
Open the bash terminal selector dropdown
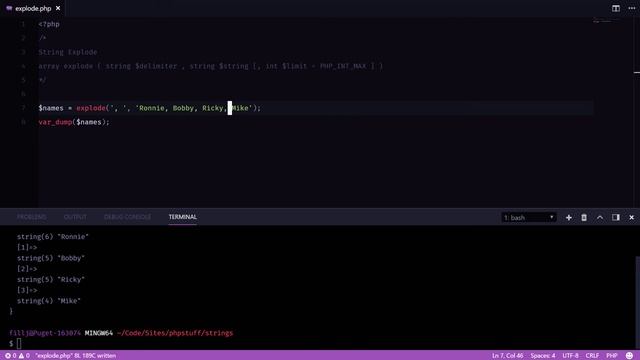tap(529, 218)
